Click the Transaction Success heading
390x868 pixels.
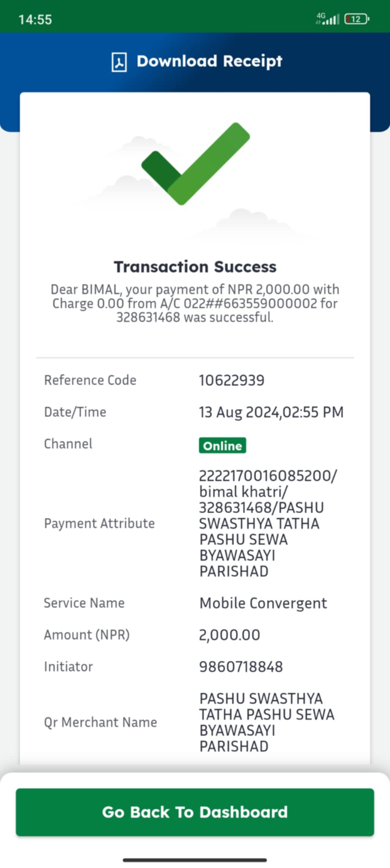[195, 267]
